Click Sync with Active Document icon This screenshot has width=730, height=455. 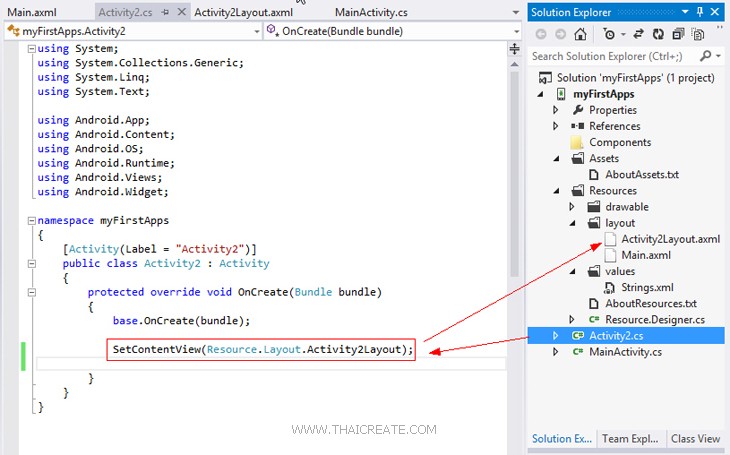click(638, 34)
